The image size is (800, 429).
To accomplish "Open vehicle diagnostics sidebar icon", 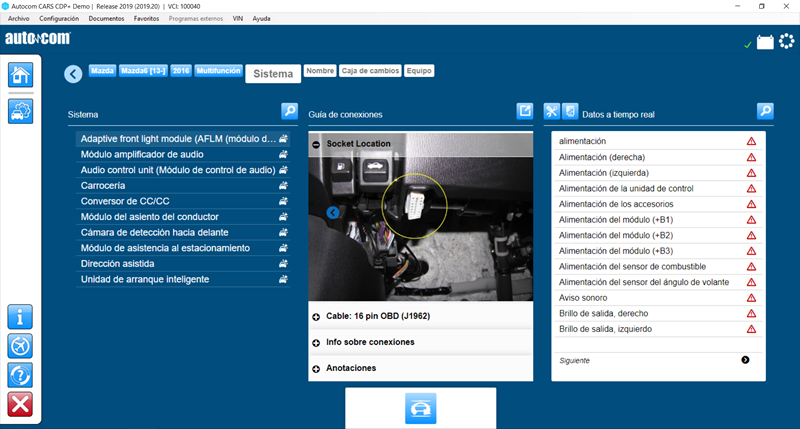I will point(20,111).
